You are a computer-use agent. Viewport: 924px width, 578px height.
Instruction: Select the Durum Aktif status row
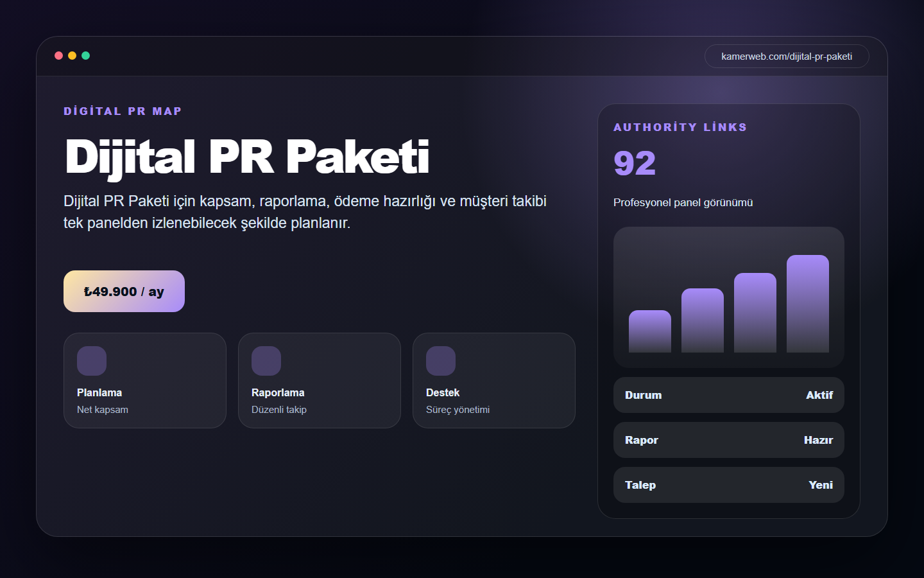tap(729, 395)
